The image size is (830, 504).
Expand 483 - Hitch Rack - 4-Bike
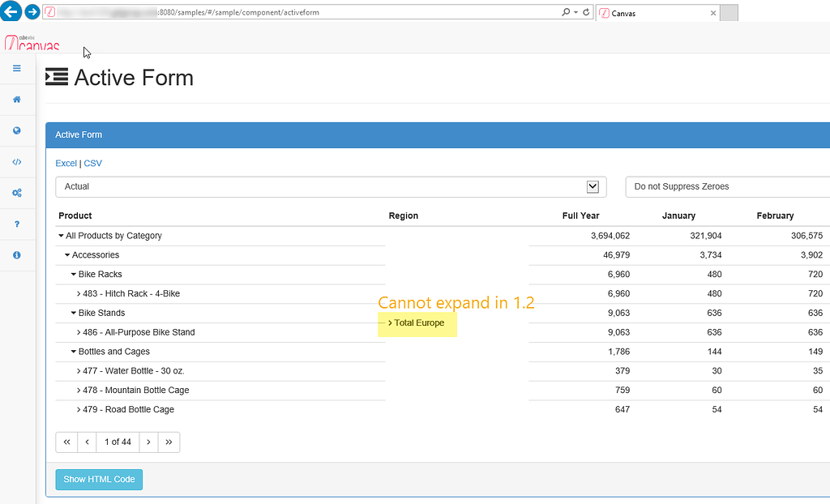click(x=79, y=294)
